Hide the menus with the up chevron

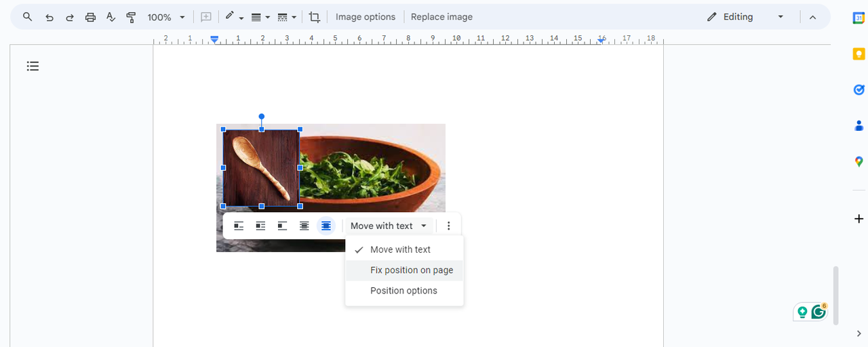click(x=812, y=17)
